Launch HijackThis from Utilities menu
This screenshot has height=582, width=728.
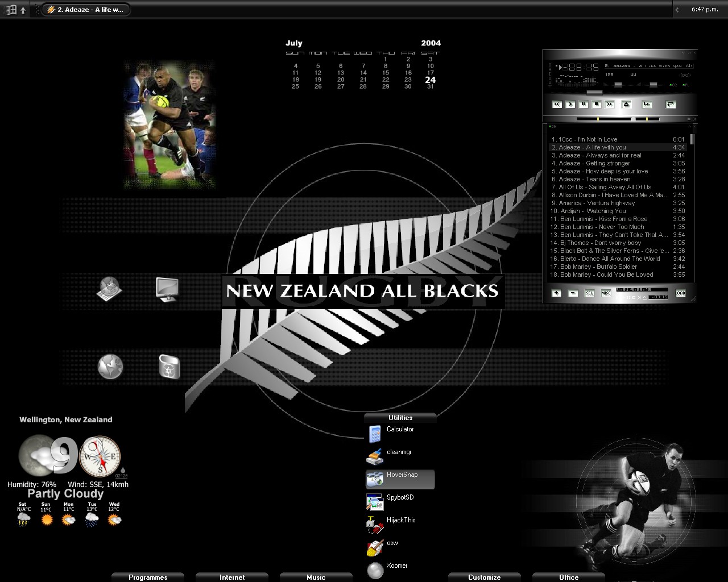[401, 520]
